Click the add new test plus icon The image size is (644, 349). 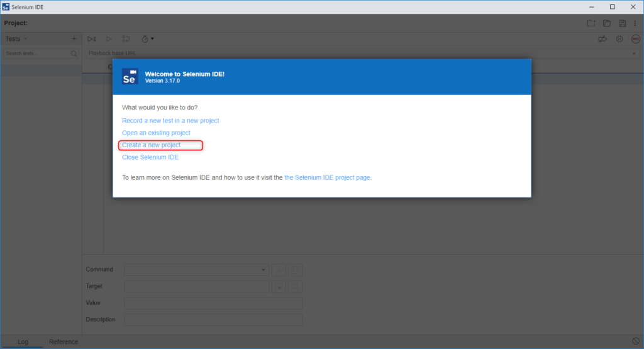coord(74,38)
